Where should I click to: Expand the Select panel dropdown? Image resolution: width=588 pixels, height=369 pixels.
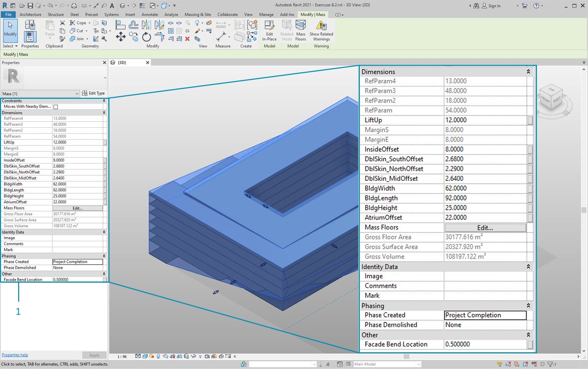click(x=10, y=46)
